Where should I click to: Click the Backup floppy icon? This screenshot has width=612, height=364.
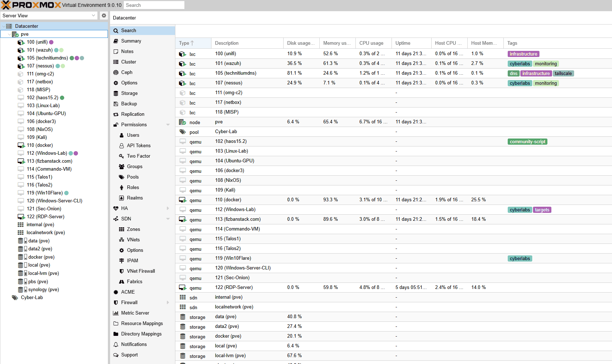[x=116, y=104]
